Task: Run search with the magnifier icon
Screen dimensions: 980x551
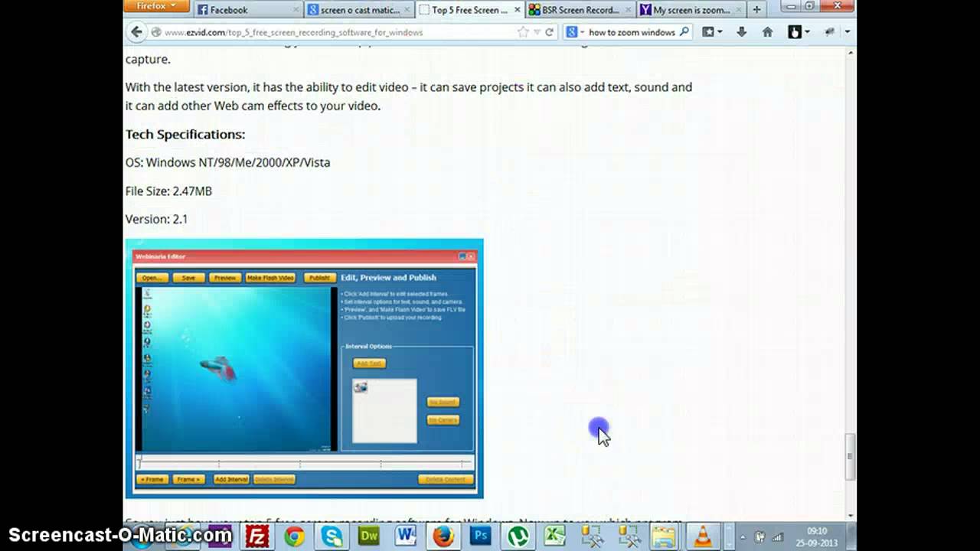Action: pyautogui.click(x=684, y=32)
